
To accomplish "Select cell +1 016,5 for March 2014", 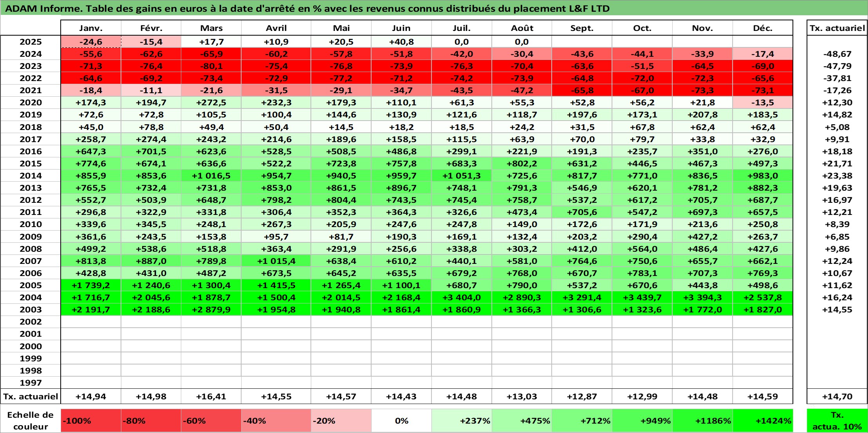I will (211, 176).
